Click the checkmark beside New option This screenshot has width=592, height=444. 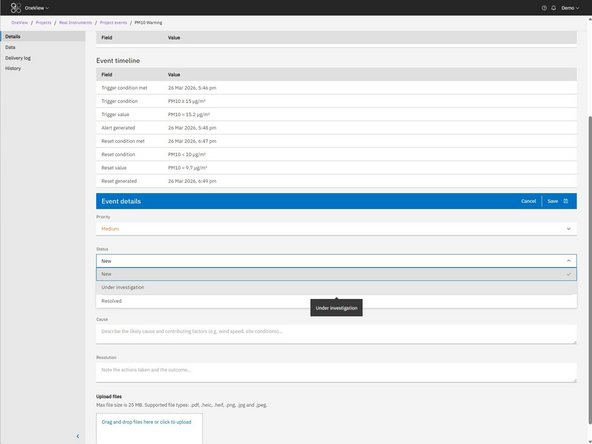click(x=569, y=274)
